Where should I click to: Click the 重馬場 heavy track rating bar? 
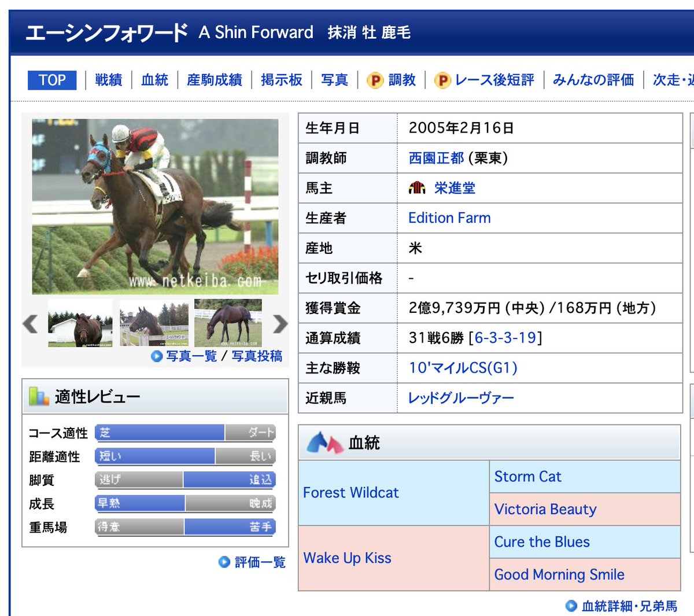point(185,527)
